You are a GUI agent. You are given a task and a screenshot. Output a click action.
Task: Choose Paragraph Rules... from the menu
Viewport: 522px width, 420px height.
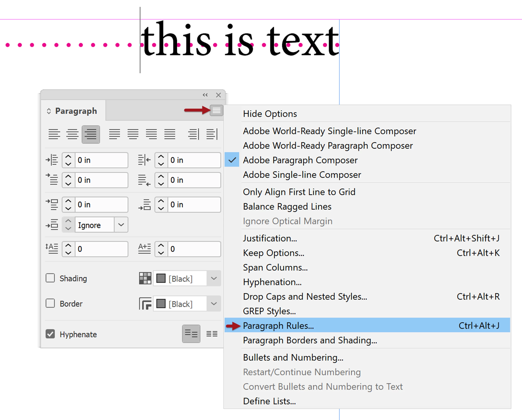(278, 325)
